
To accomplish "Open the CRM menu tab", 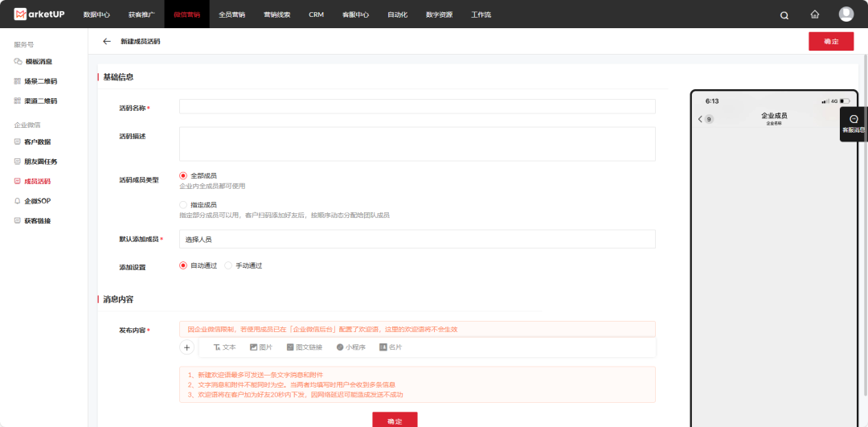I will pos(316,14).
